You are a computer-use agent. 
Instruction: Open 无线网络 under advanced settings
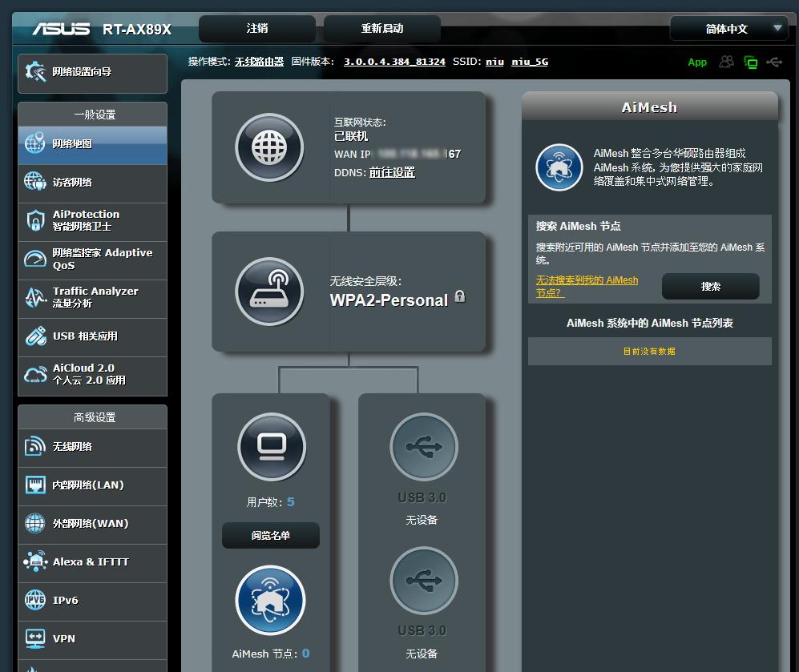[x=92, y=447]
